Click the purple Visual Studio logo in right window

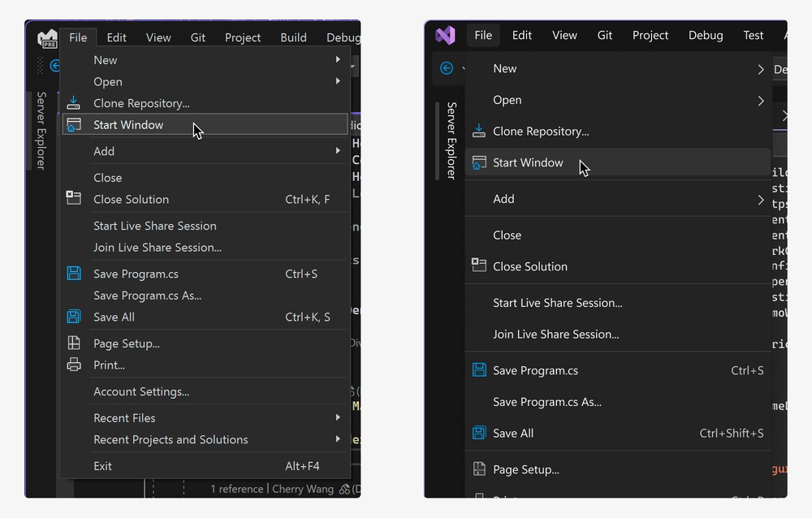click(x=445, y=35)
